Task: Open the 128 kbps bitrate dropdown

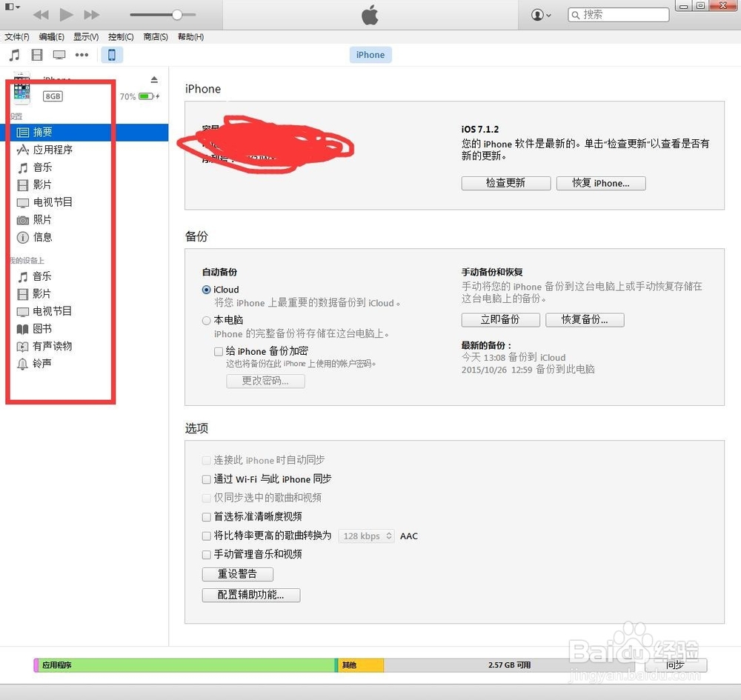Action: point(366,536)
